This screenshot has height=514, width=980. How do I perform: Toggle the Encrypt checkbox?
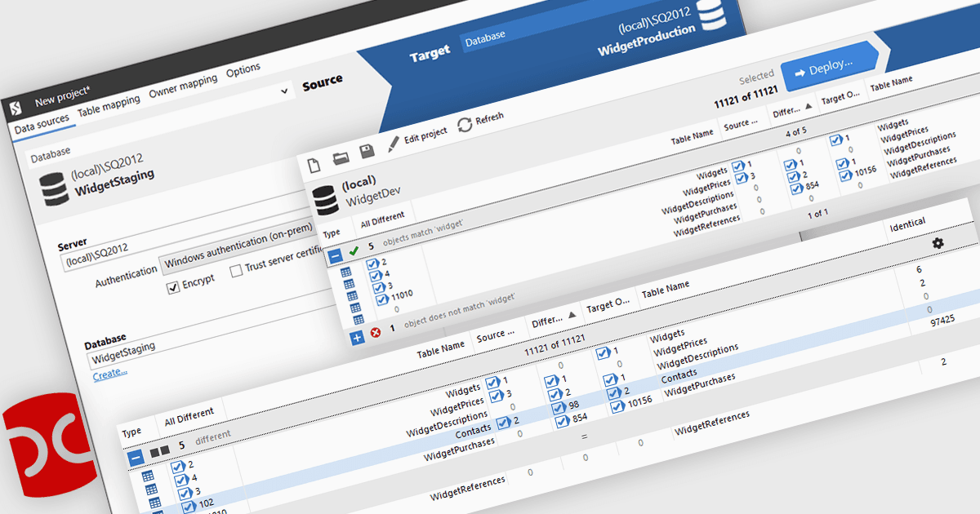[x=173, y=288]
